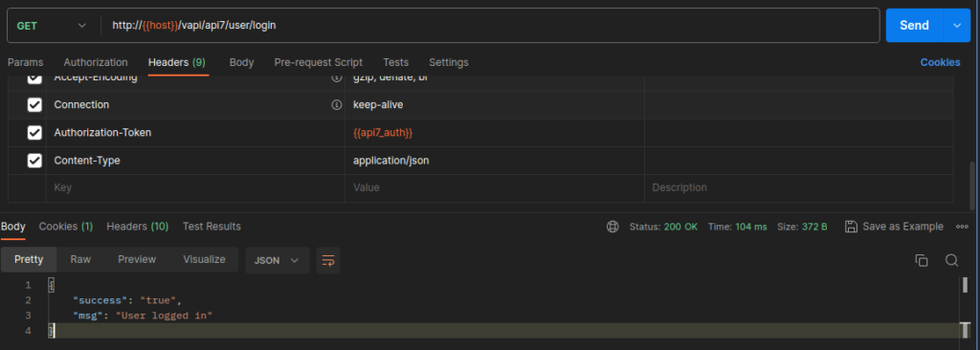Open the Pre-request Script tab
Screen dimensions: 980x350
pos(318,62)
